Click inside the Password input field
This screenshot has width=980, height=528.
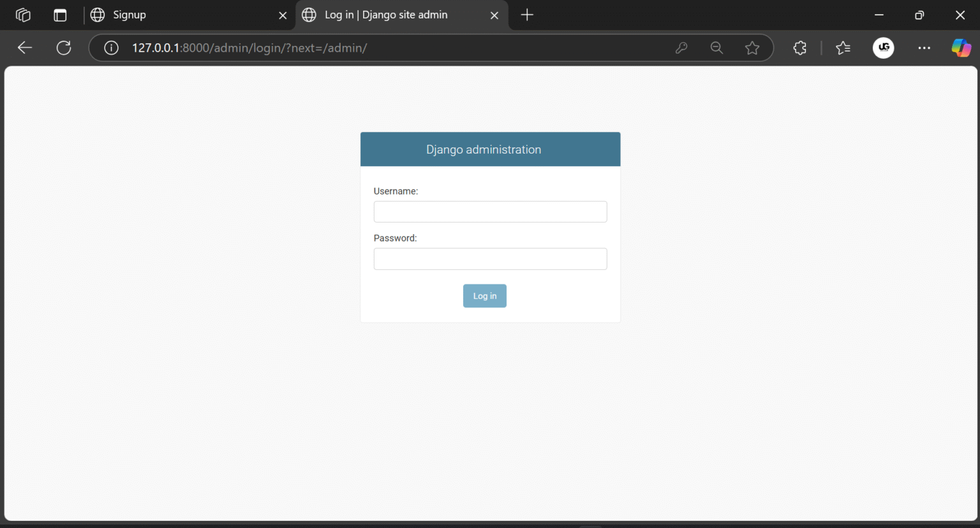(x=490, y=258)
